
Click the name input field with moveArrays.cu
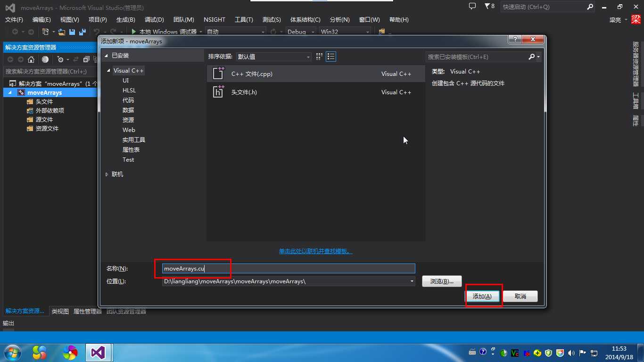pyautogui.click(x=289, y=269)
